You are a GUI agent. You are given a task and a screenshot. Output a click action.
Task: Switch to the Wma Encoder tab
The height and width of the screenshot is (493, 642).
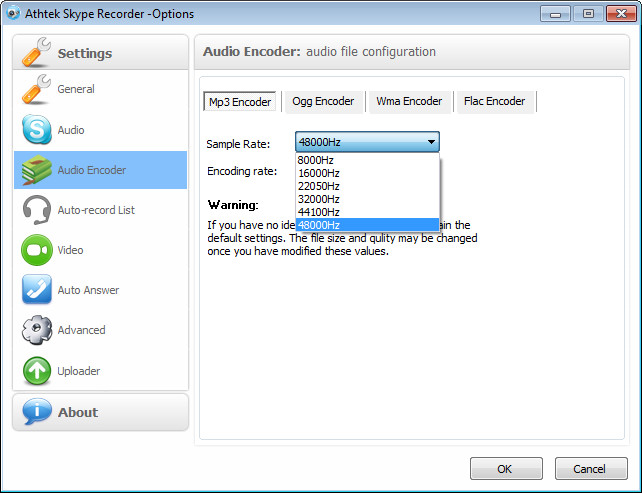(409, 101)
